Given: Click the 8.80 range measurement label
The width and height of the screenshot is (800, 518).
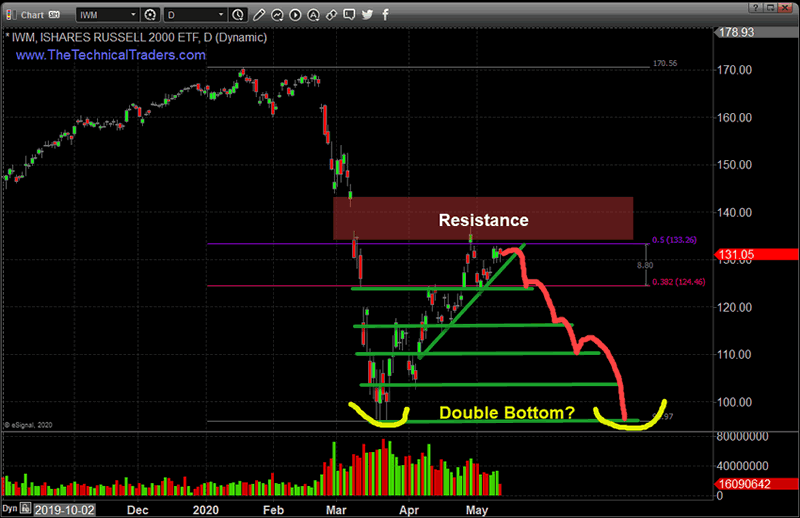Looking at the screenshot, I should 645,265.
